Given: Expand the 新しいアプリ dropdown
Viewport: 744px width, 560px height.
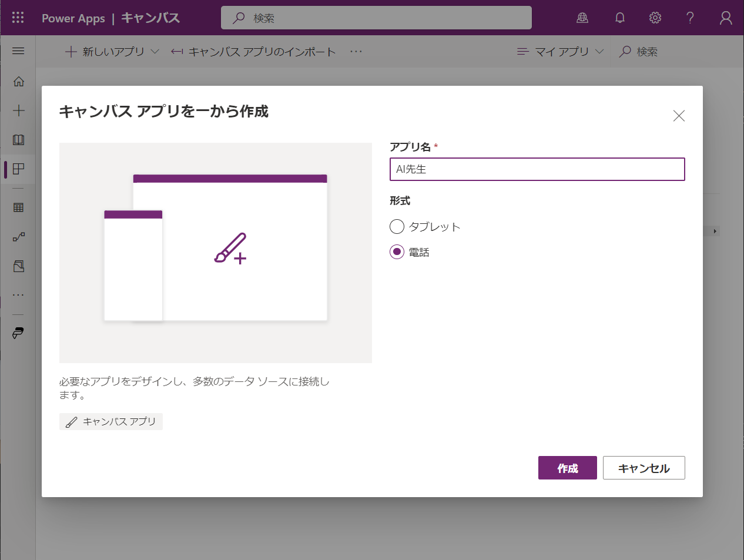Looking at the screenshot, I should (x=155, y=51).
